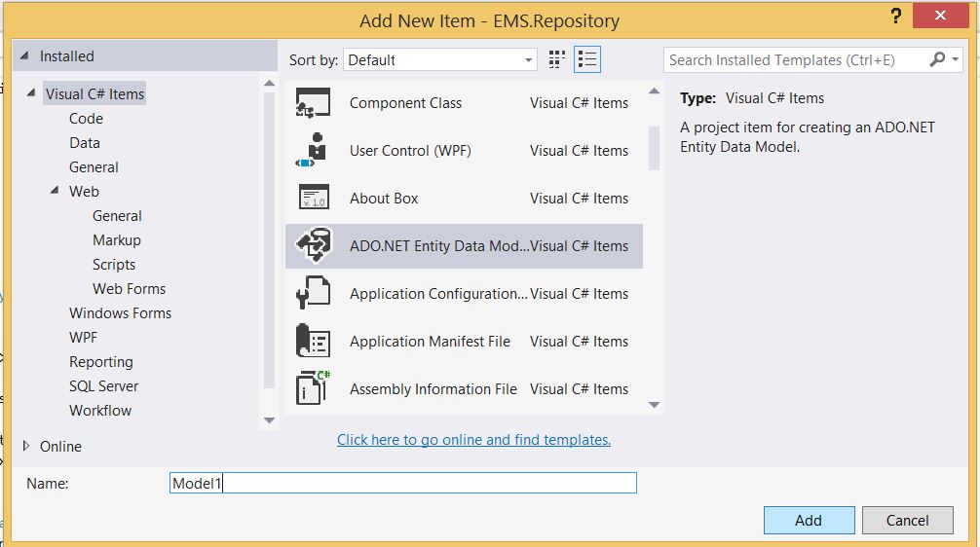Select the SQL Server category
980x547 pixels.
pos(104,386)
